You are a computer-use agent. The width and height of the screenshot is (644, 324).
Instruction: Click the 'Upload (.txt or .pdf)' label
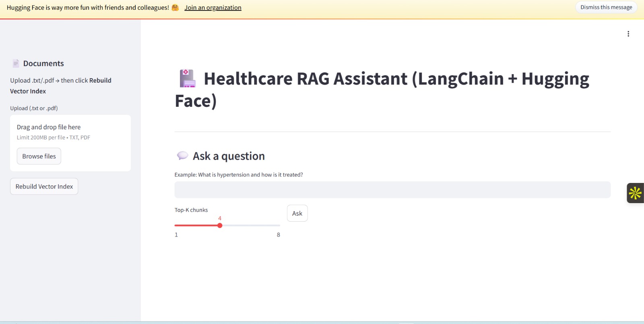coord(34,108)
